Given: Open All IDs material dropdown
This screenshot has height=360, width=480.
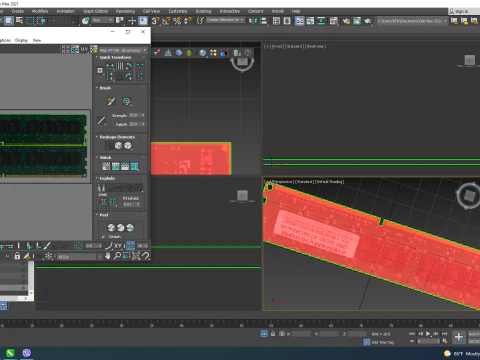Looking at the screenshot, I should (80, 257).
